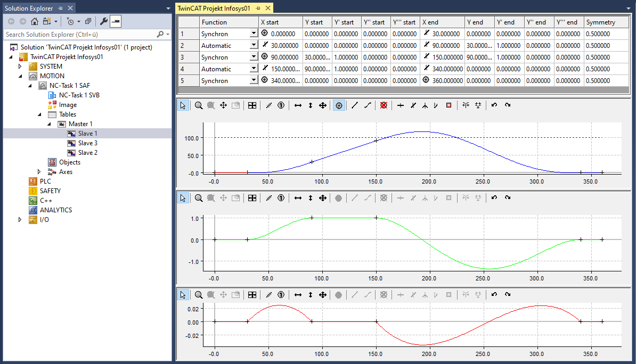Click the undo arrow above the blue curve graph
Image resolution: width=636 pixels, height=364 pixels.
[x=494, y=105]
